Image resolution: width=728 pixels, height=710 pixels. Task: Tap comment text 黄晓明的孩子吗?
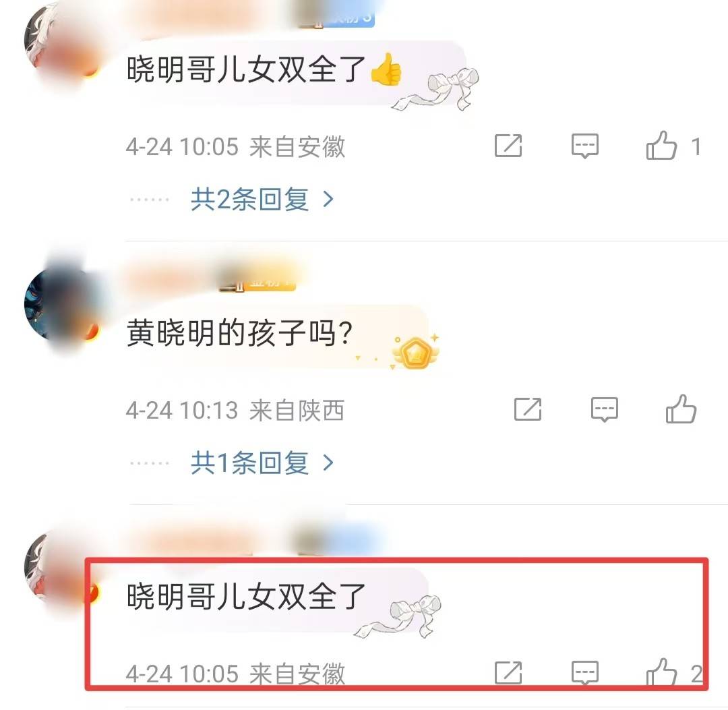[x=239, y=333]
